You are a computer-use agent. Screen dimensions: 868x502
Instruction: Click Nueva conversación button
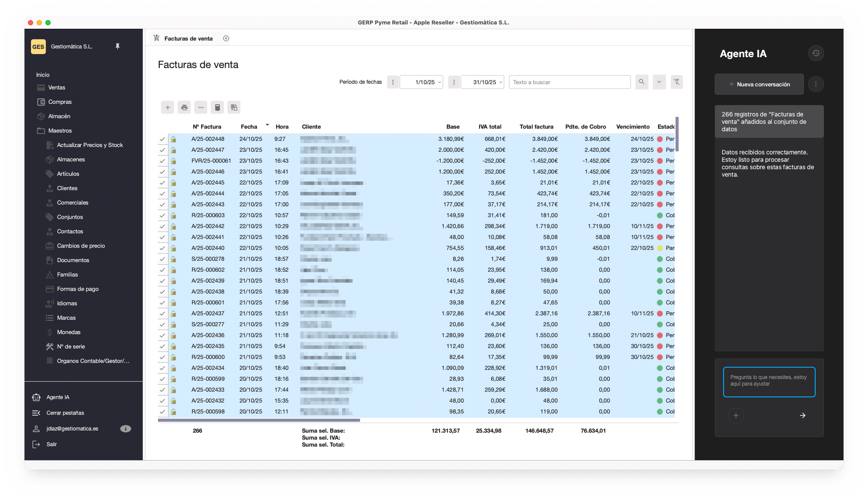759,84
